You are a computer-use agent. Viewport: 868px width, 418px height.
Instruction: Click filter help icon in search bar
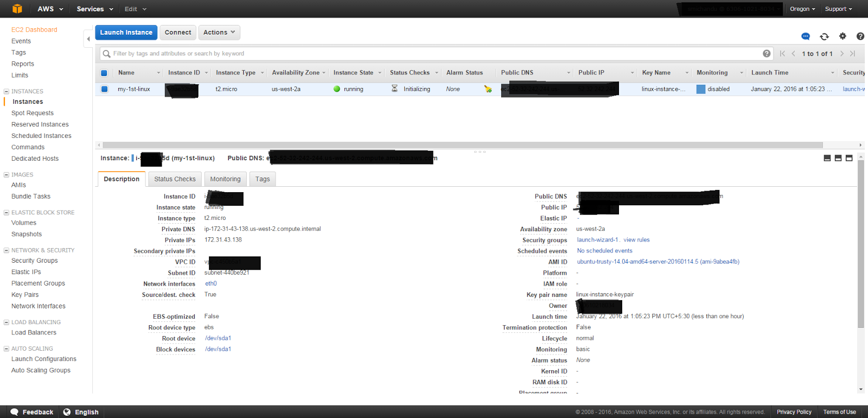point(767,53)
